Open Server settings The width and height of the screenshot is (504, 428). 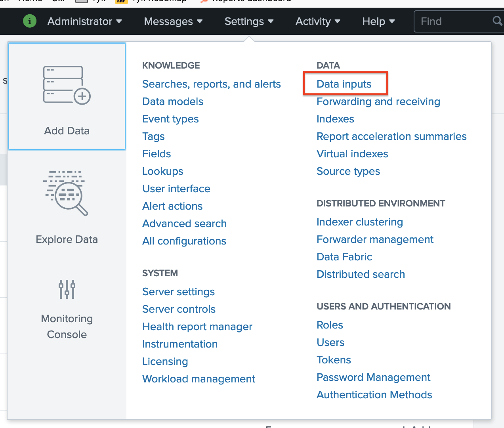point(178,292)
